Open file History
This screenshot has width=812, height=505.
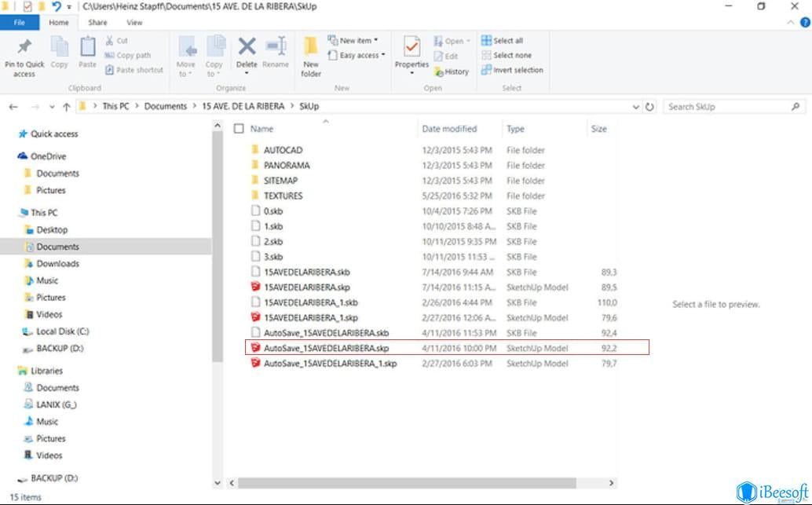coord(452,71)
